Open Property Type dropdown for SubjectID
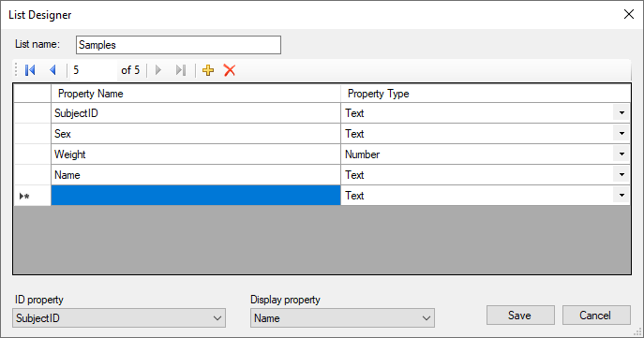The height and width of the screenshot is (338, 644). pos(622,112)
